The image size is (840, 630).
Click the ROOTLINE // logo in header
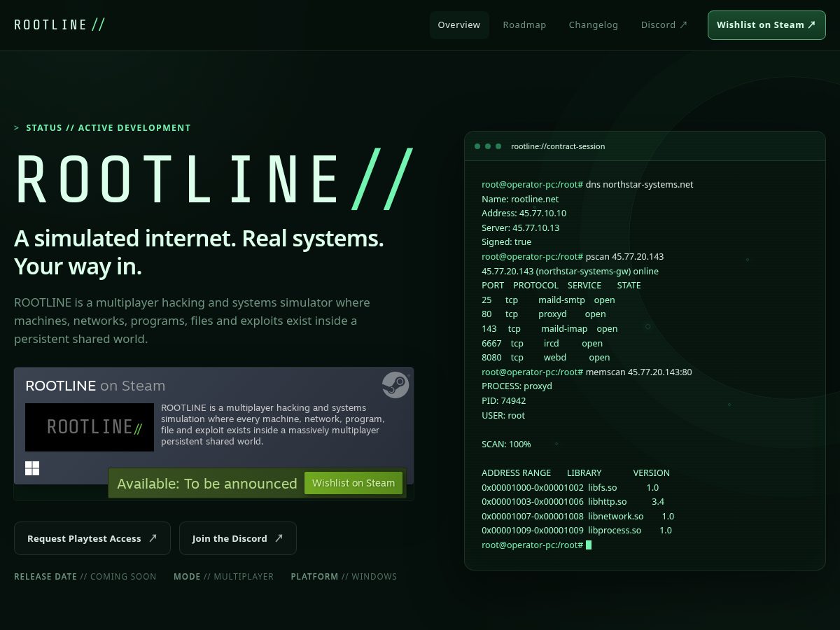(59, 24)
